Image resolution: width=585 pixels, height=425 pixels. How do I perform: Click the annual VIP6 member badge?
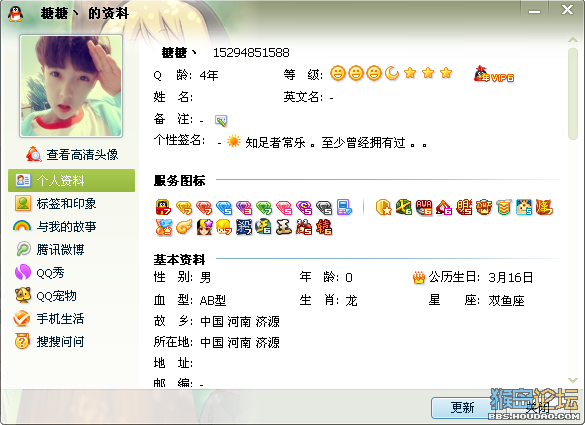(494, 74)
